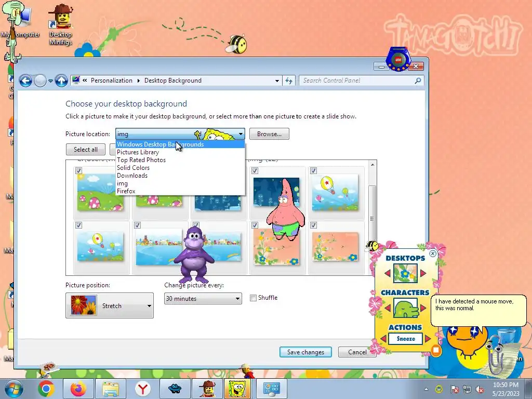Click the orange square button on Tamagotchi widget

(436, 350)
